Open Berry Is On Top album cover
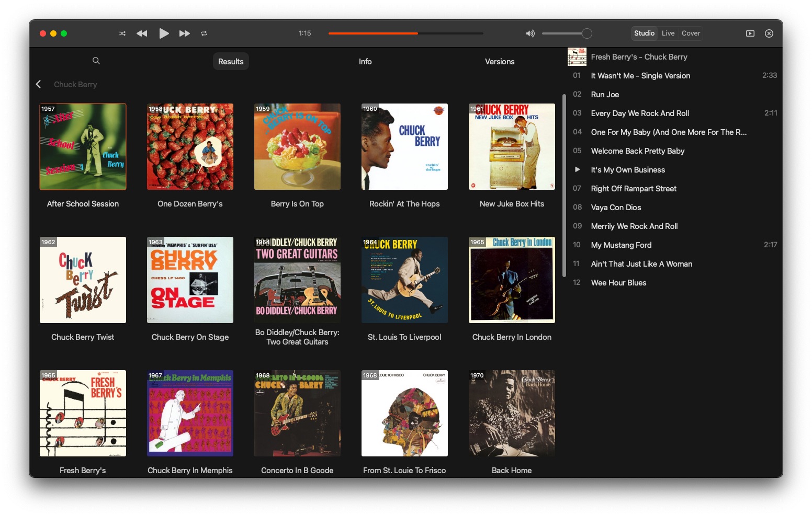Image resolution: width=812 pixels, height=516 pixels. [297, 146]
